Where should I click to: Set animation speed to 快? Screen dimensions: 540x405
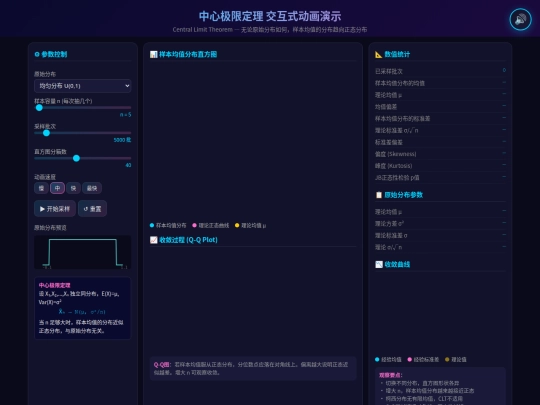click(73, 188)
